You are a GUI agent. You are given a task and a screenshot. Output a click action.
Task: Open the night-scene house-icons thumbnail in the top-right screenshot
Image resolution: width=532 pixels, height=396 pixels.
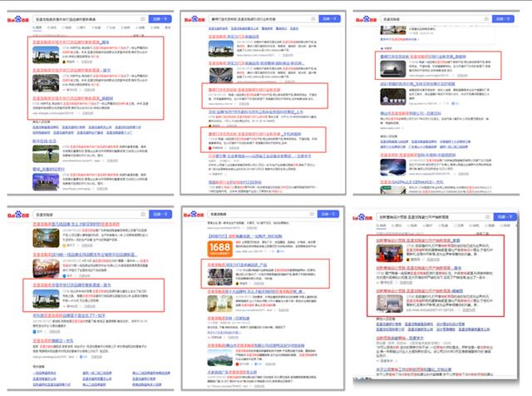(x=393, y=97)
